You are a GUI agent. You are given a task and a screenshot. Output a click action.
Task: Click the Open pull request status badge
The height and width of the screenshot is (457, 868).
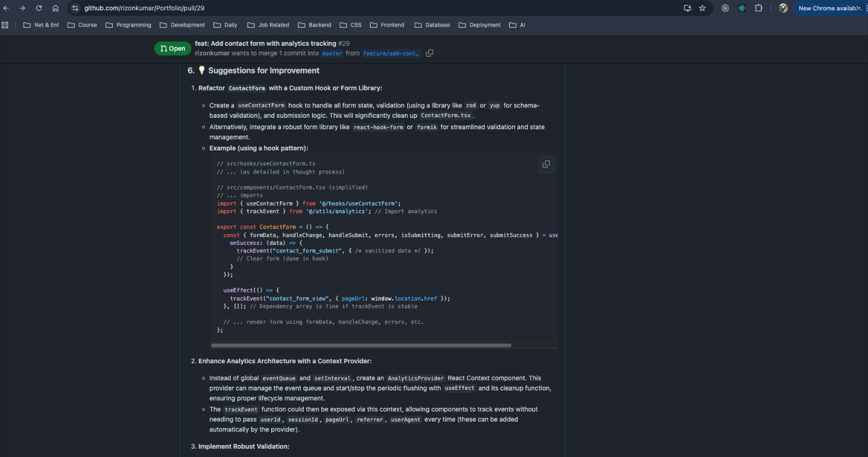tap(172, 49)
